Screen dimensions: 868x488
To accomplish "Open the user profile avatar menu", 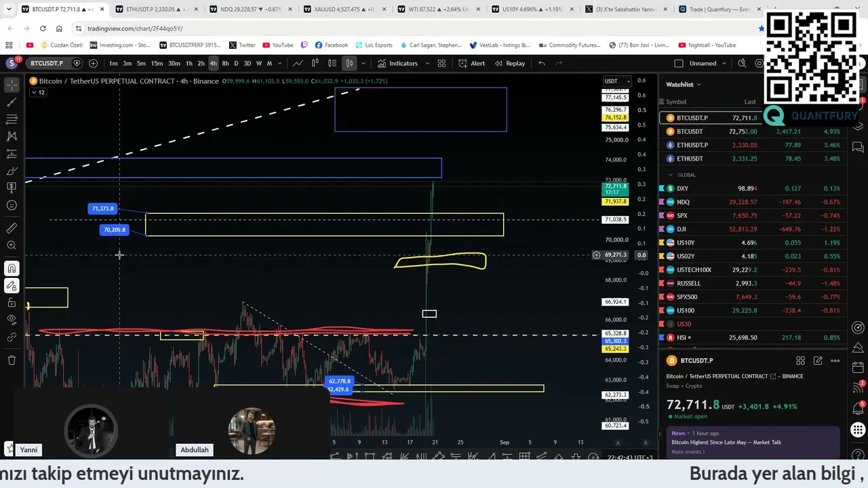I will (x=12, y=63).
